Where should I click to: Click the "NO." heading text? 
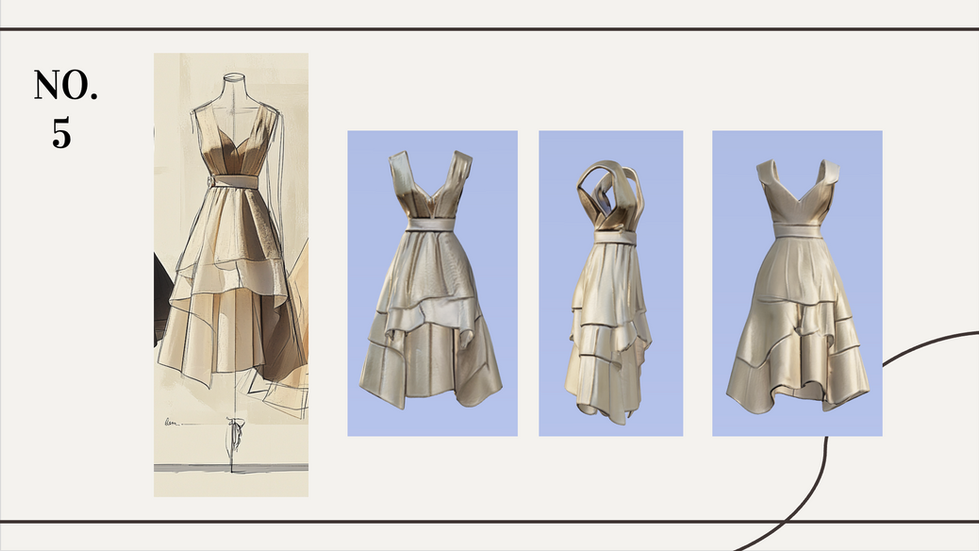pos(66,85)
